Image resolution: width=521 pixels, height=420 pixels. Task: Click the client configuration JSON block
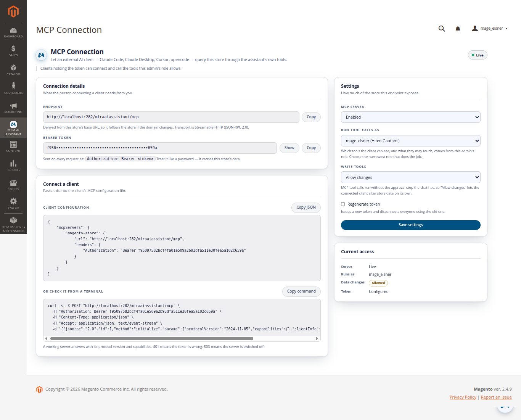[182, 248]
